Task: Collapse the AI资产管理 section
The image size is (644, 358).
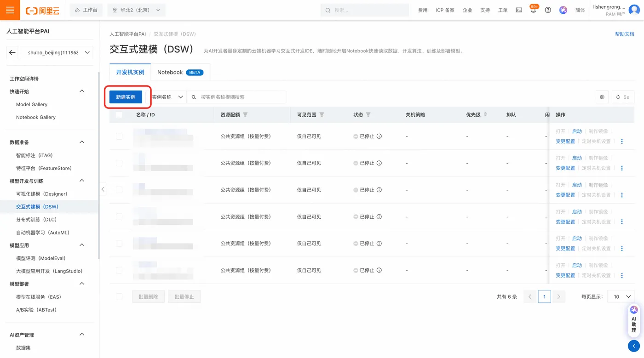Action: click(82, 335)
